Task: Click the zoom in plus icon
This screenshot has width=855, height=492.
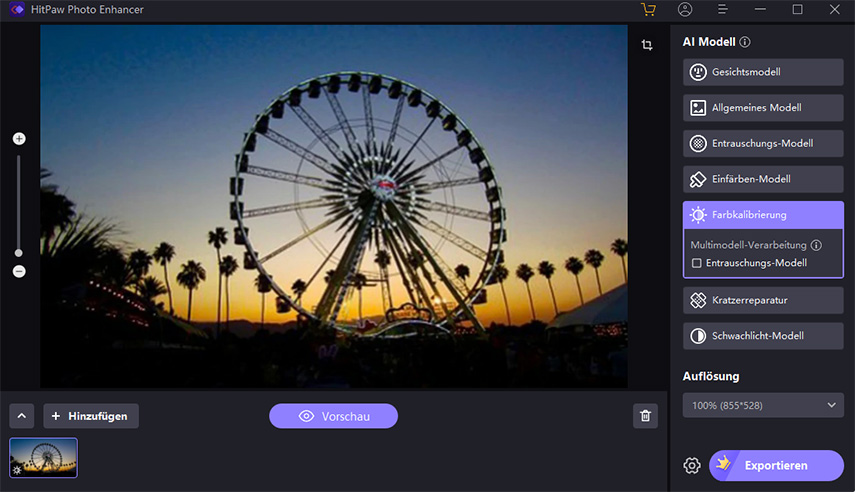Action: click(19, 138)
